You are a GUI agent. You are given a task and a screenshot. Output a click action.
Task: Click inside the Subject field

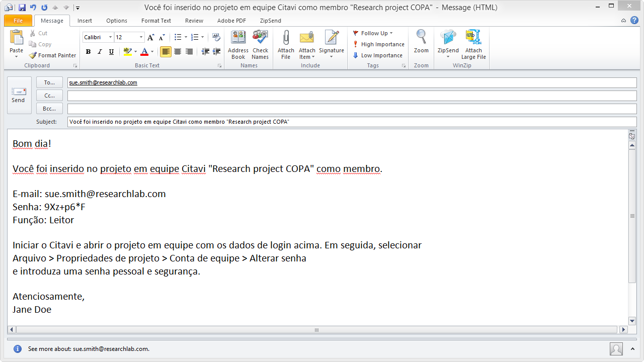click(352, 122)
